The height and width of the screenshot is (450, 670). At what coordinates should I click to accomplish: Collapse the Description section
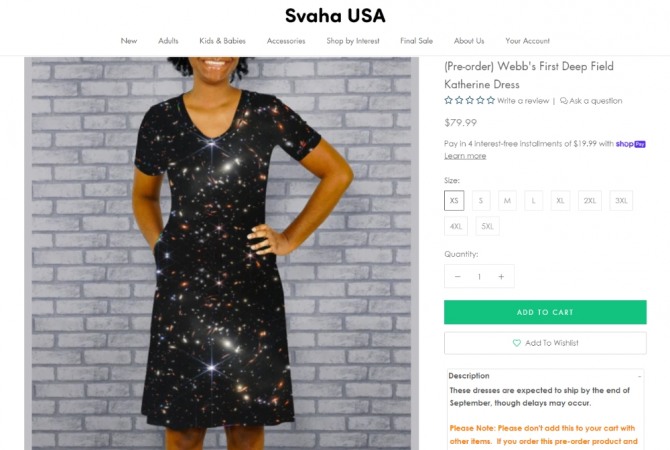(639, 376)
